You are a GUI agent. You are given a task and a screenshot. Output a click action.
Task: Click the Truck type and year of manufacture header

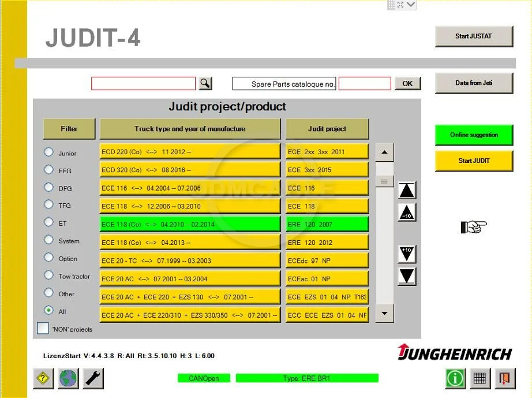190,129
